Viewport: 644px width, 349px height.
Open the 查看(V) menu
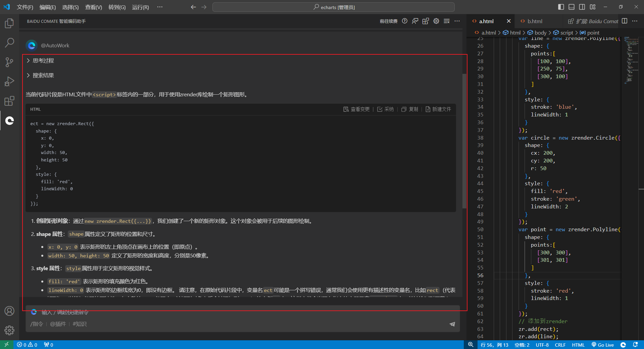tap(94, 7)
